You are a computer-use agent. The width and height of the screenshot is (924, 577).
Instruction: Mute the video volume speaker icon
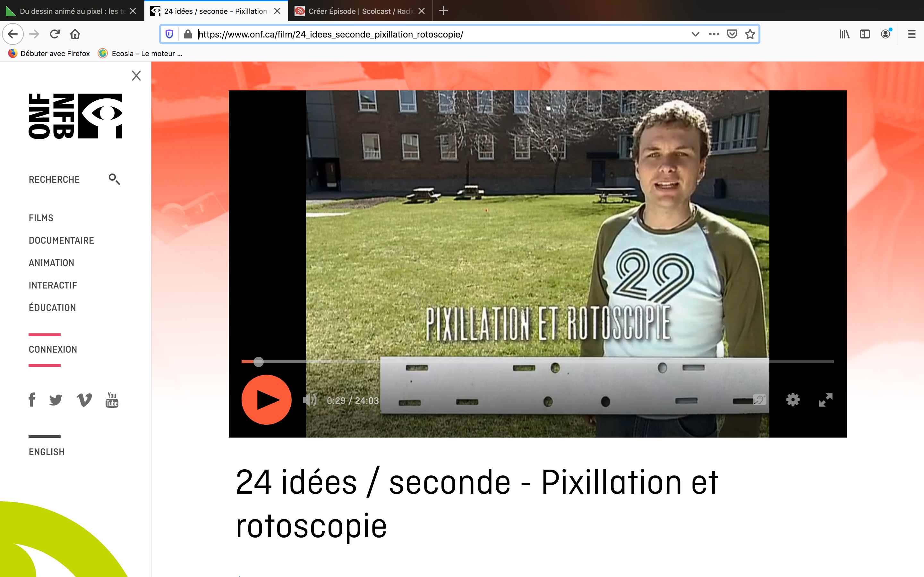point(310,400)
